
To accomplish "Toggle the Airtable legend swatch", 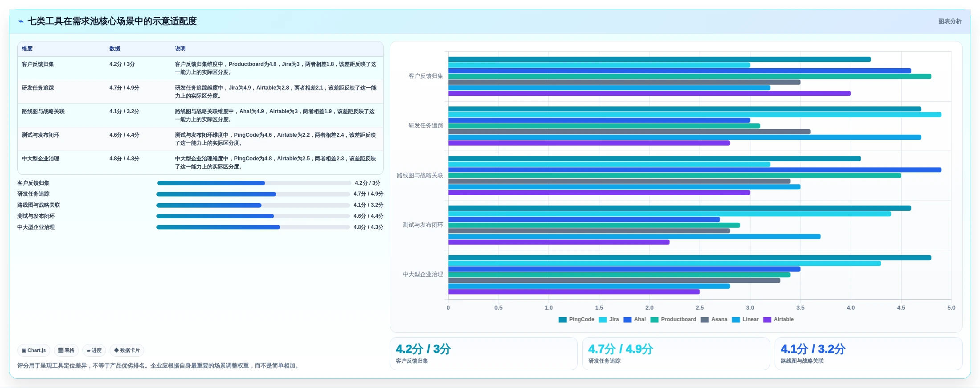I will point(767,320).
